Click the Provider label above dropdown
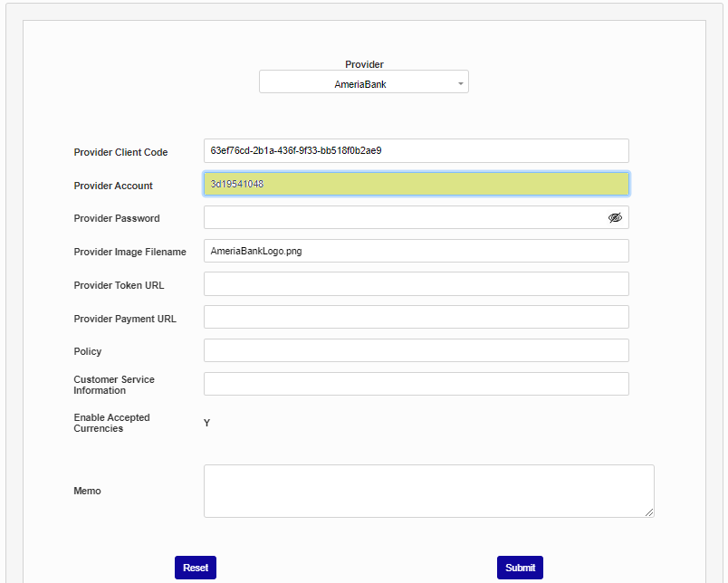The image size is (728, 583). tap(364, 64)
